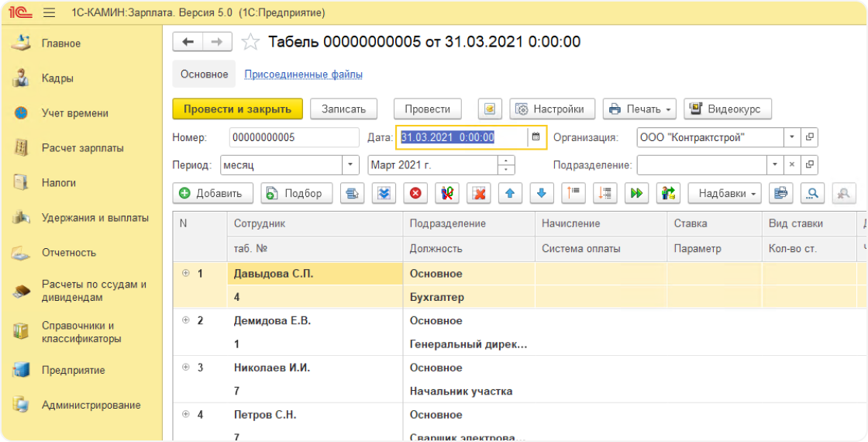Click the cancel search icon
Viewport: 868px width, 442px height.
click(x=844, y=193)
